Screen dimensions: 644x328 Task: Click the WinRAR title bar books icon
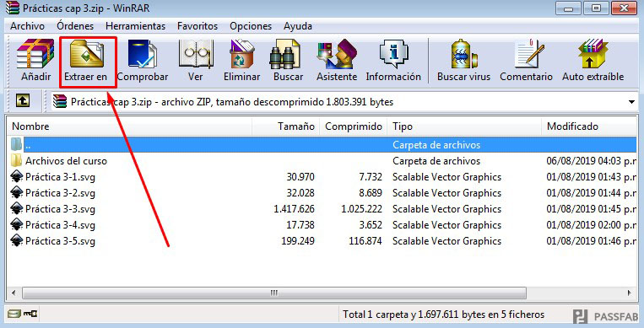[x=13, y=8]
